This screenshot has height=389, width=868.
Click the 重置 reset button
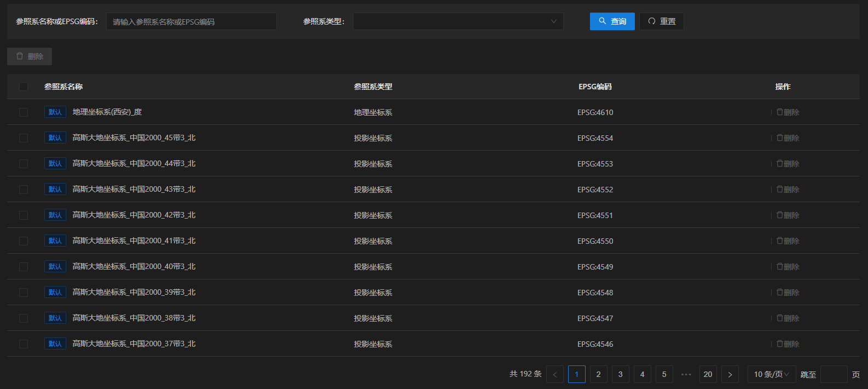[x=661, y=21]
